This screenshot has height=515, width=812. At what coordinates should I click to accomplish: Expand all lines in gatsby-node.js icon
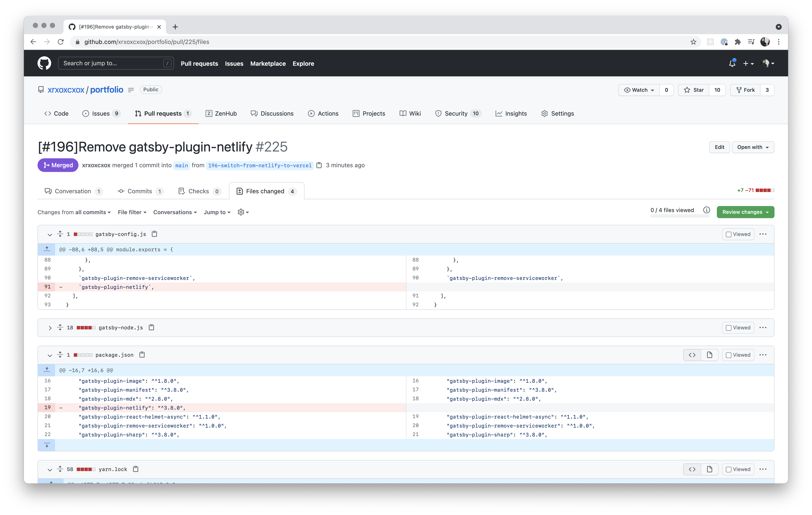tap(60, 327)
